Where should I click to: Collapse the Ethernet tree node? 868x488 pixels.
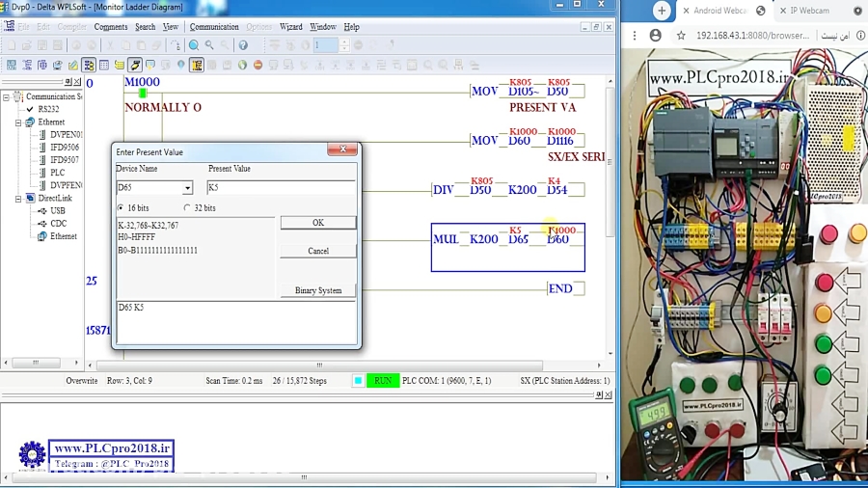pyautogui.click(x=17, y=122)
